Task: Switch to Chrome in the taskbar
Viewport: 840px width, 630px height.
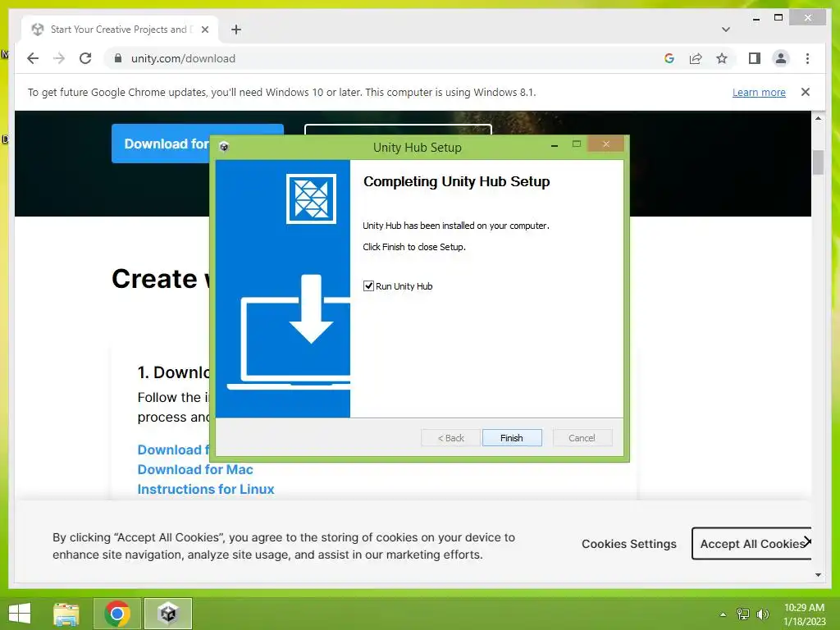Action: pyautogui.click(x=117, y=614)
